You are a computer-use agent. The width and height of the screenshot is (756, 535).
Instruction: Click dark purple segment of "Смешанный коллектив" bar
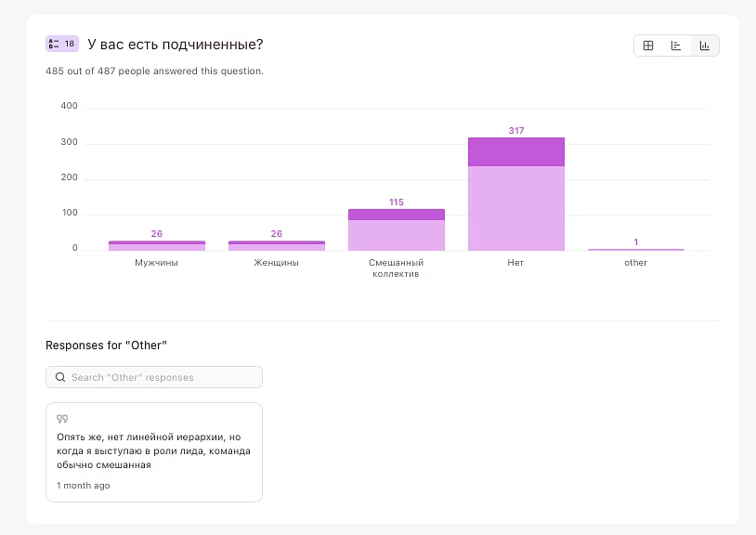tap(397, 215)
